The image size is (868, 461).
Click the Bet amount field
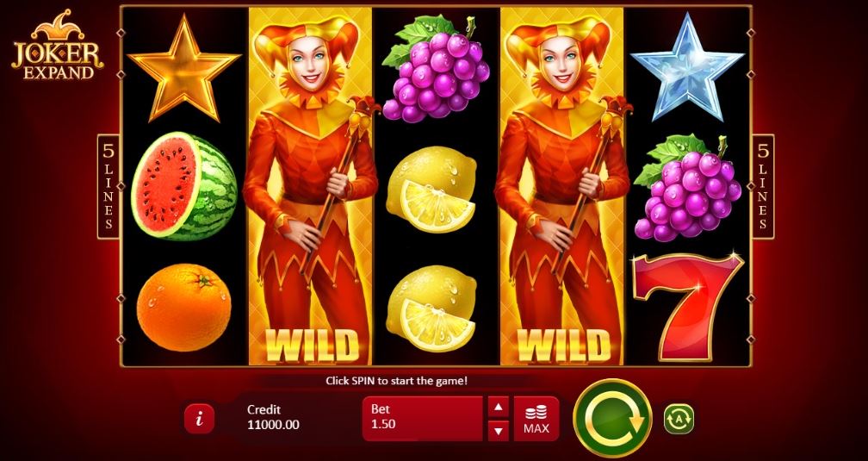coord(422,418)
